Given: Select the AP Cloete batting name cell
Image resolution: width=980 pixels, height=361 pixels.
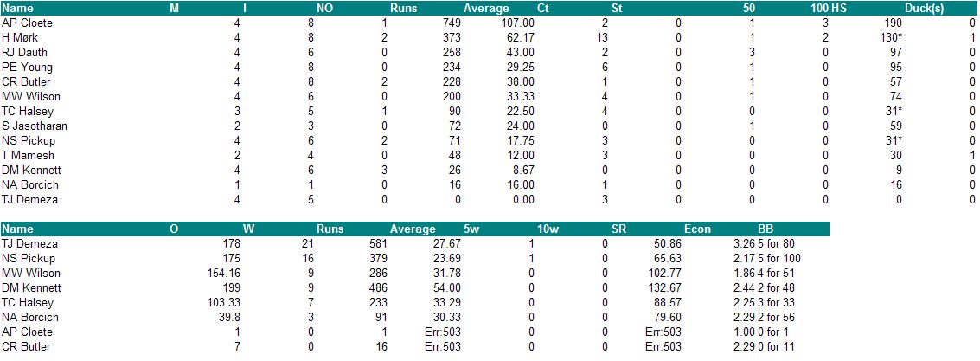Looking at the screenshot, I should (x=27, y=23).
